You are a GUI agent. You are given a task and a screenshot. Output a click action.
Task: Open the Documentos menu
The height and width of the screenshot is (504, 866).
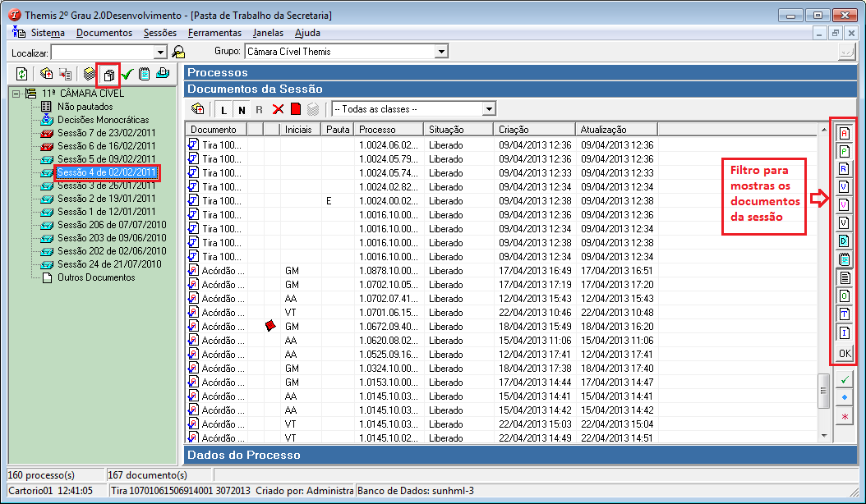point(104,33)
